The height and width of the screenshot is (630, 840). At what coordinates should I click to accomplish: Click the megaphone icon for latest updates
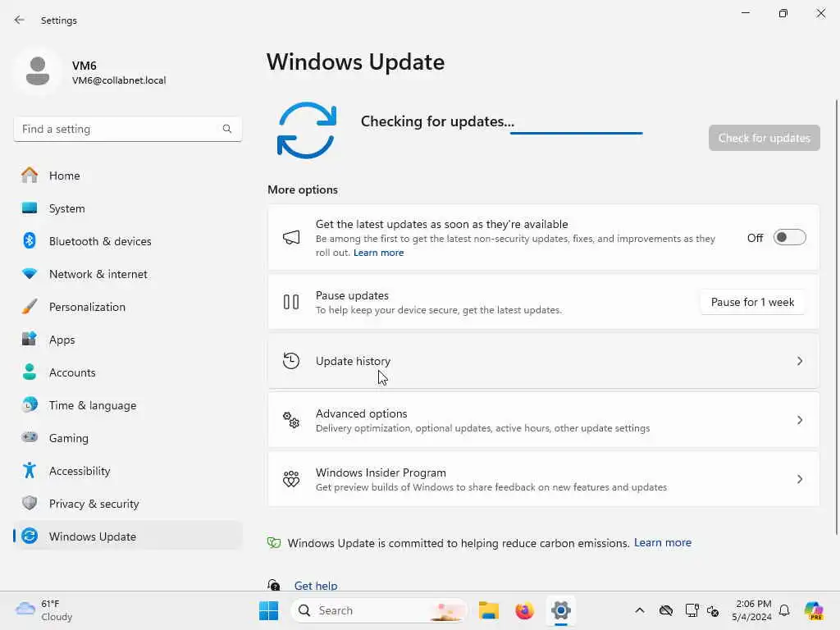[x=291, y=237]
